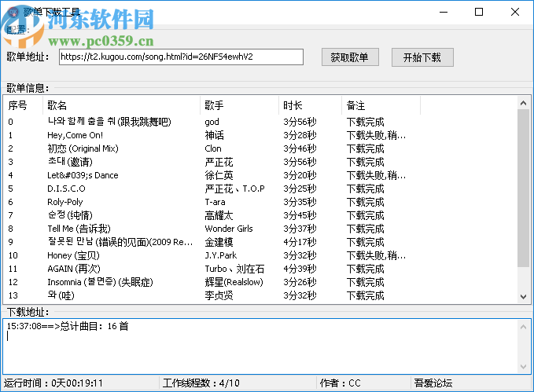Click inside the download log text area
The height and width of the screenshot is (392, 534).
pos(260,346)
